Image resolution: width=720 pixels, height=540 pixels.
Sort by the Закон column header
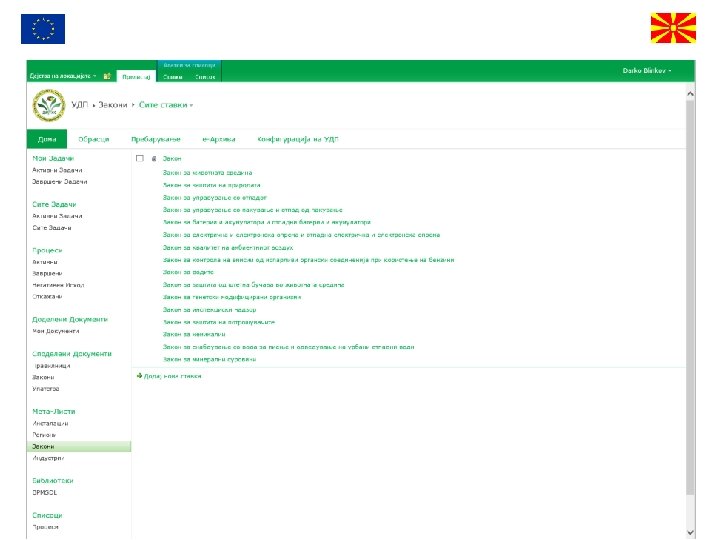[172, 159]
